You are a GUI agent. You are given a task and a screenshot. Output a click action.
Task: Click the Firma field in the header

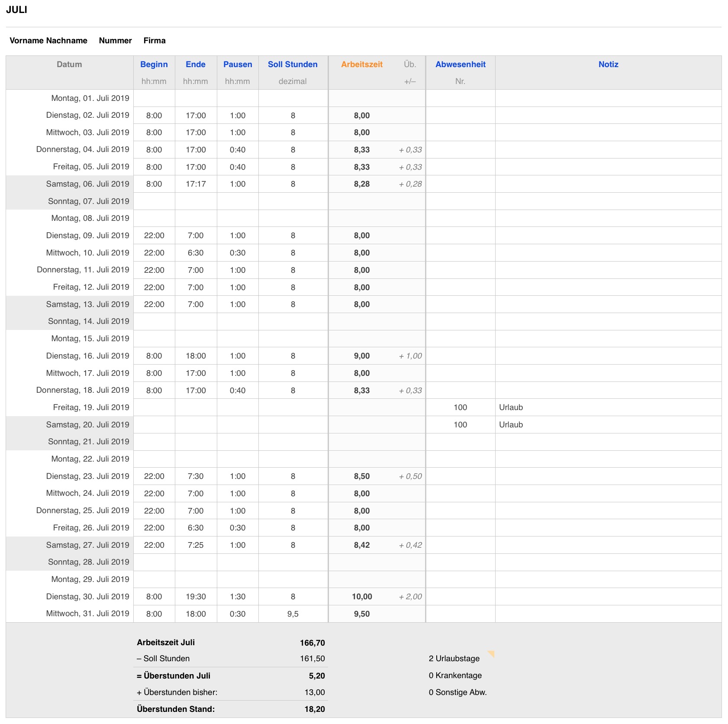pos(155,41)
